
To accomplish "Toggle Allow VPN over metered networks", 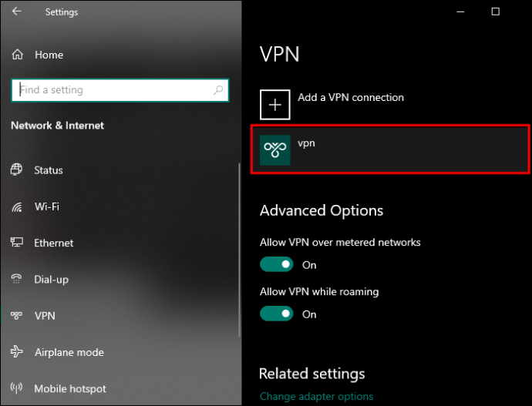I will pos(277,264).
